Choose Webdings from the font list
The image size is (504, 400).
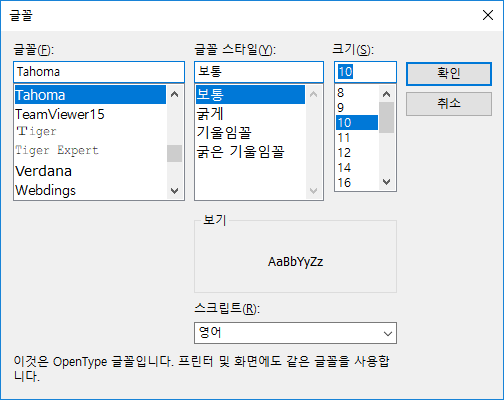point(90,190)
